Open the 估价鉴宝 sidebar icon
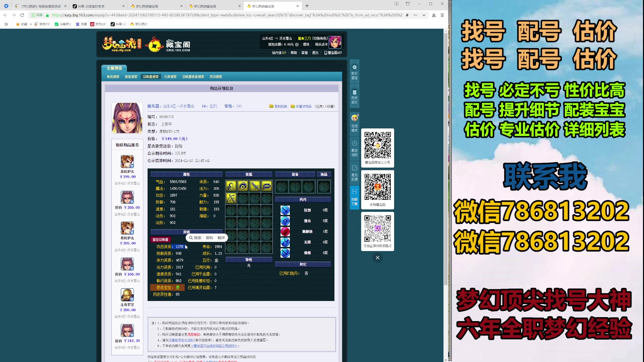Screen dimensions: 644x362 tap(355, 72)
